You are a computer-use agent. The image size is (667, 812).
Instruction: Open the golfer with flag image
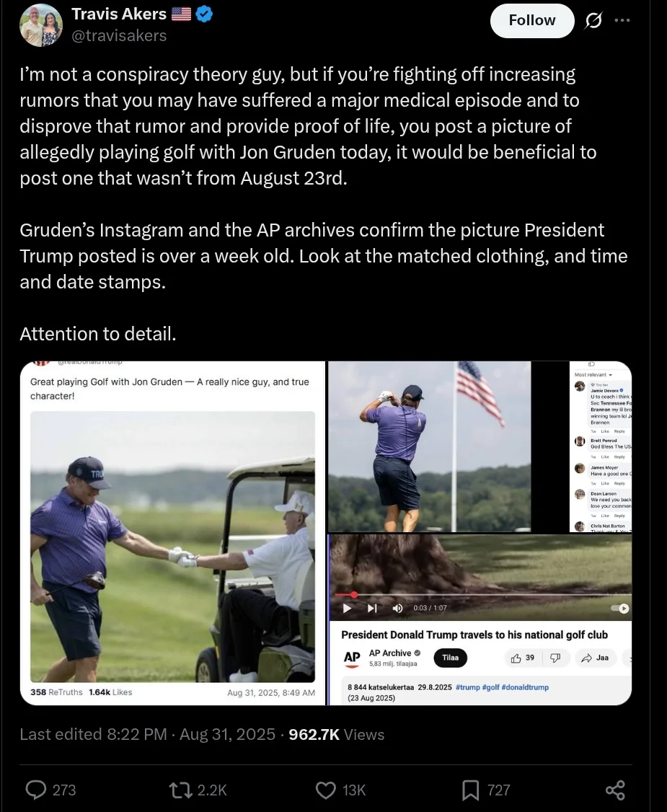pyautogui.click(x=430, y=446)
